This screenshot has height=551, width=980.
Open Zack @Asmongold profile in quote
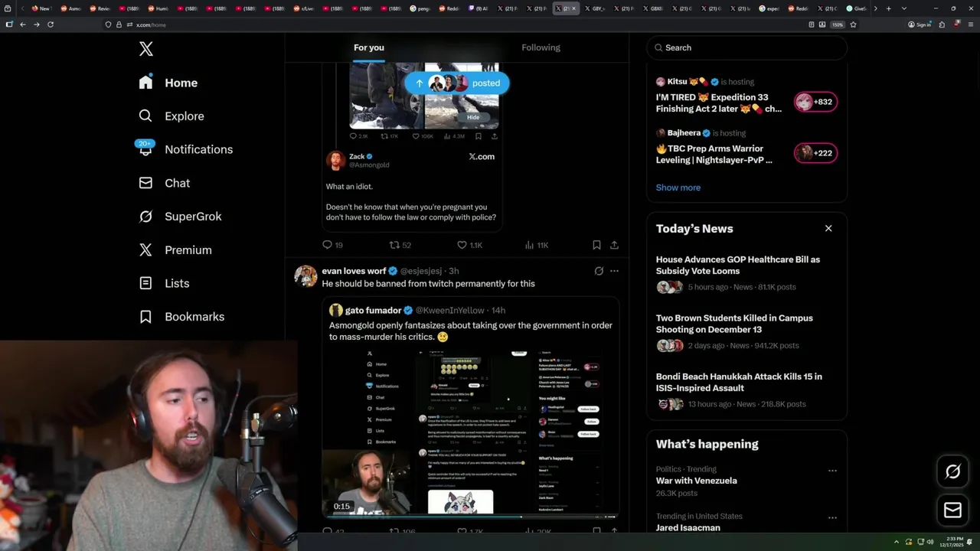(358, 160)
